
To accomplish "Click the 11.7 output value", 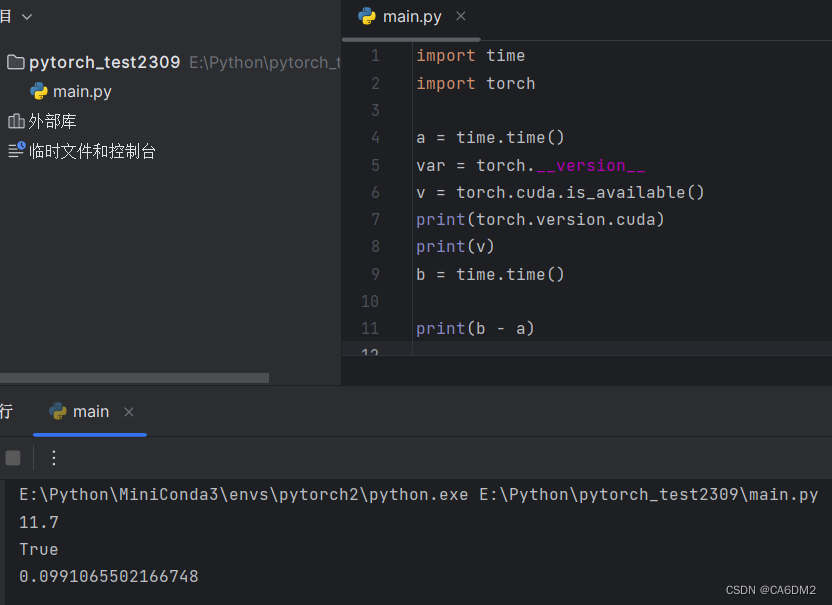I will 39,523.
